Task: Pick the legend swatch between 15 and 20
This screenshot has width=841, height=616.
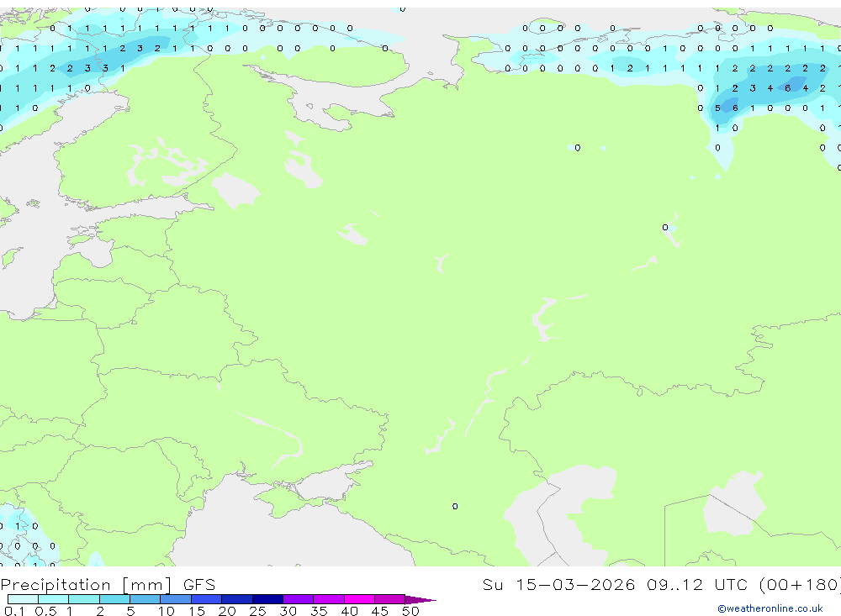Action: coord(207,599)
